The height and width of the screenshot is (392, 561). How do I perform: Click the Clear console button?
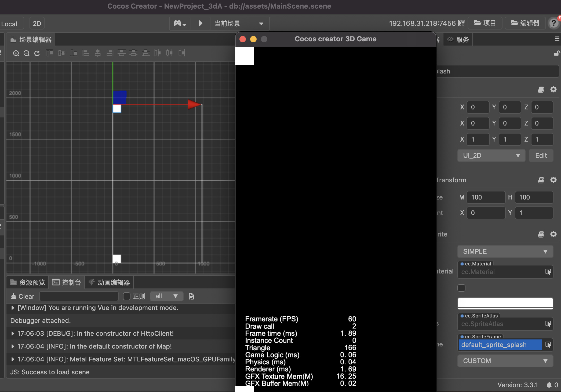23,296
